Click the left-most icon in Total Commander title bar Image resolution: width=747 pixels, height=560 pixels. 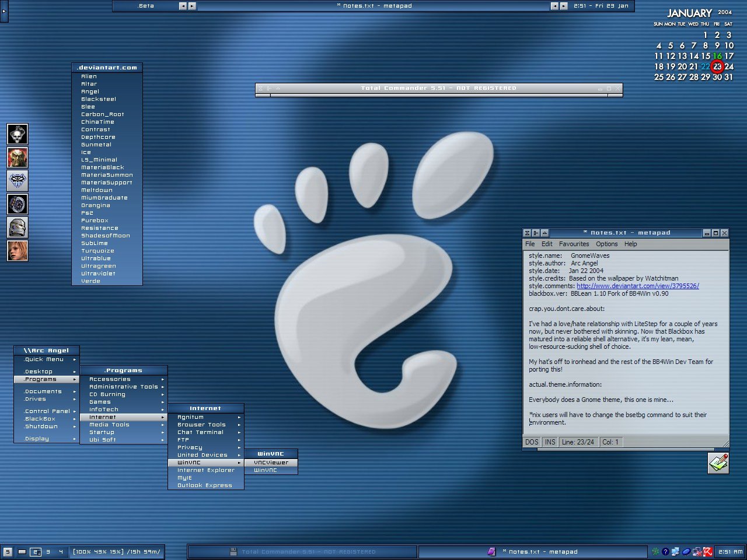click(x=260, y=89)
